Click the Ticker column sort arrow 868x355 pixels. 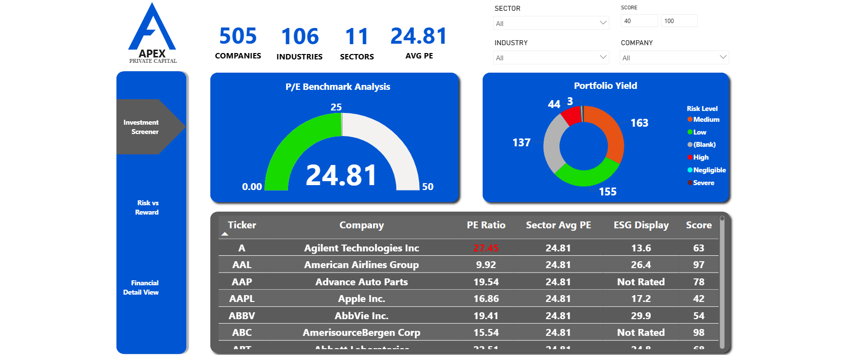pyautogui.click(x=225, y=234)
